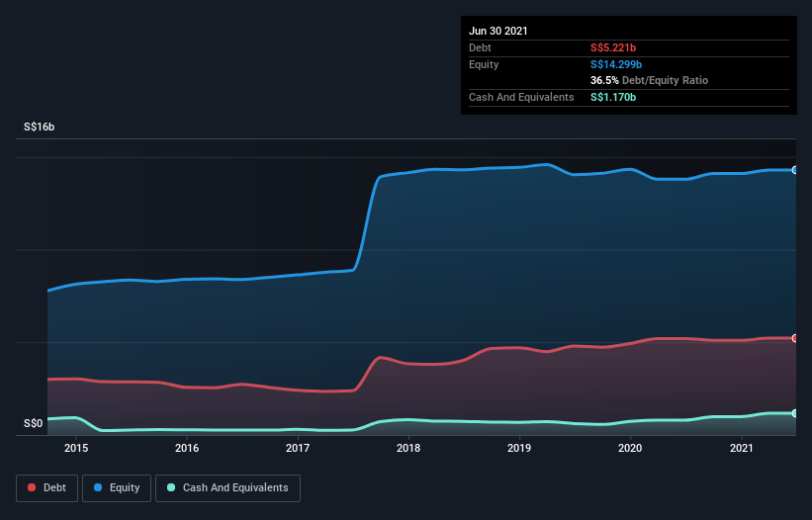Viewport: 812px width, 520px height.
Task: Click the S$5.221b debt value
Action: [x=613, y=47]
